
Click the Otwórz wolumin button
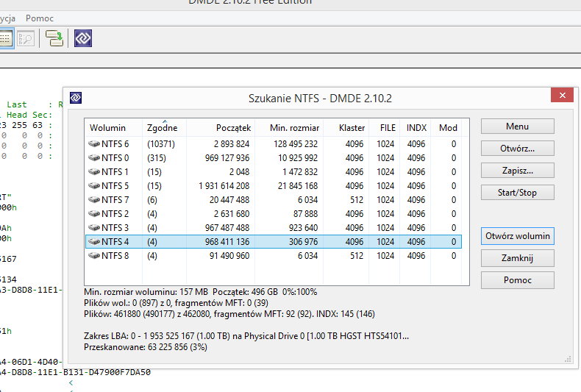517,236
